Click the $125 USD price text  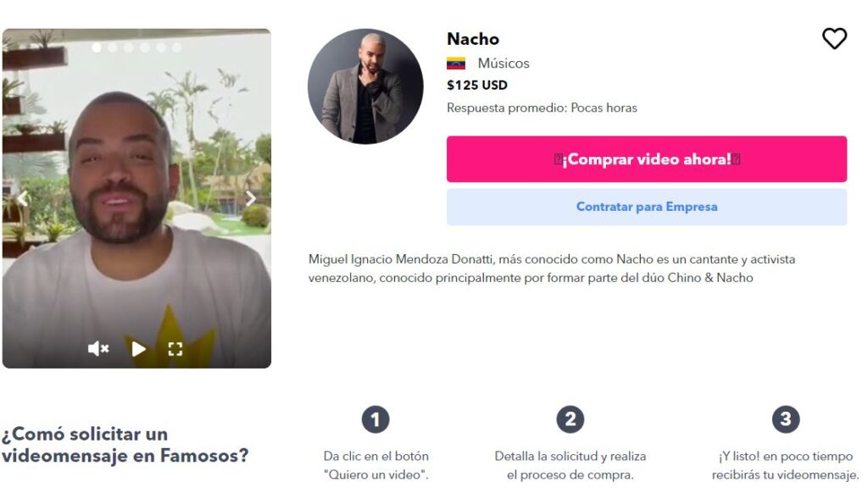point(477,86)
